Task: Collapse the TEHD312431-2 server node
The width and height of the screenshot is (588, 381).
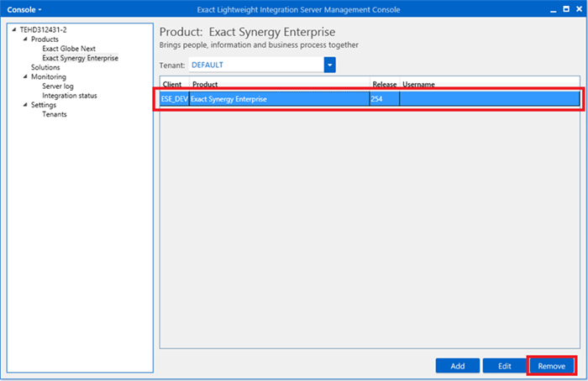Action: pyautogui.click(x=14, y=29)
